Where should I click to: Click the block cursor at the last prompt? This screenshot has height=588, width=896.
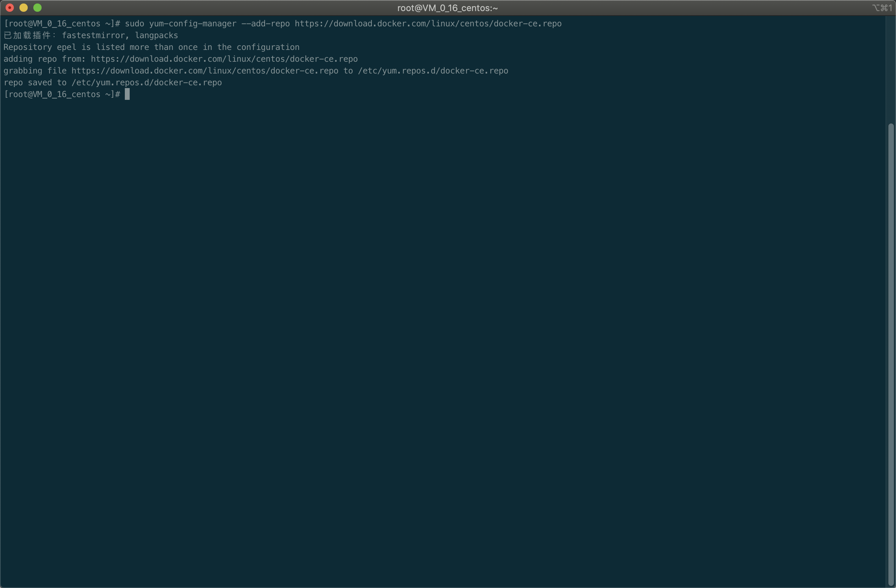click(127, 95)
